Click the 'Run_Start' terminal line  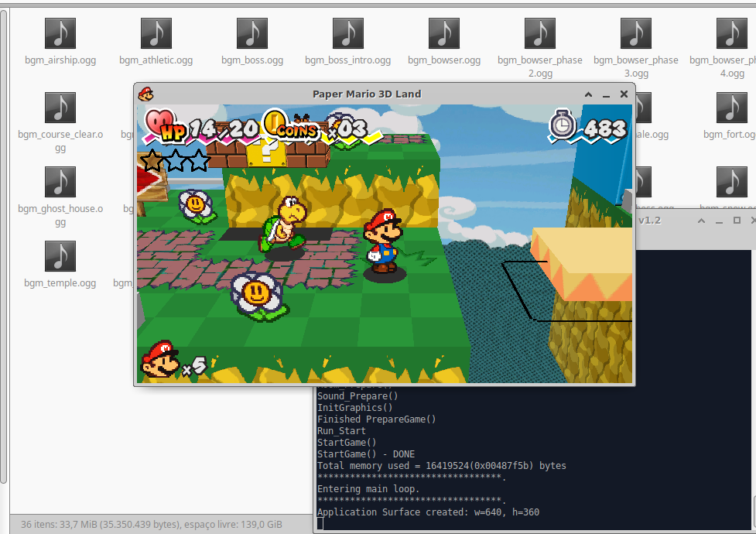[x=341, y=431]
